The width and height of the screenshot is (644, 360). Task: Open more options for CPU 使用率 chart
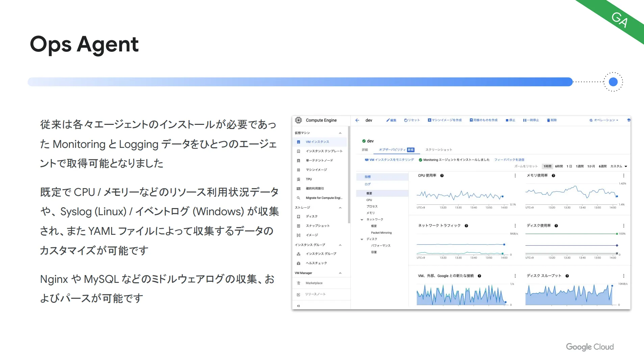point(515,176)
